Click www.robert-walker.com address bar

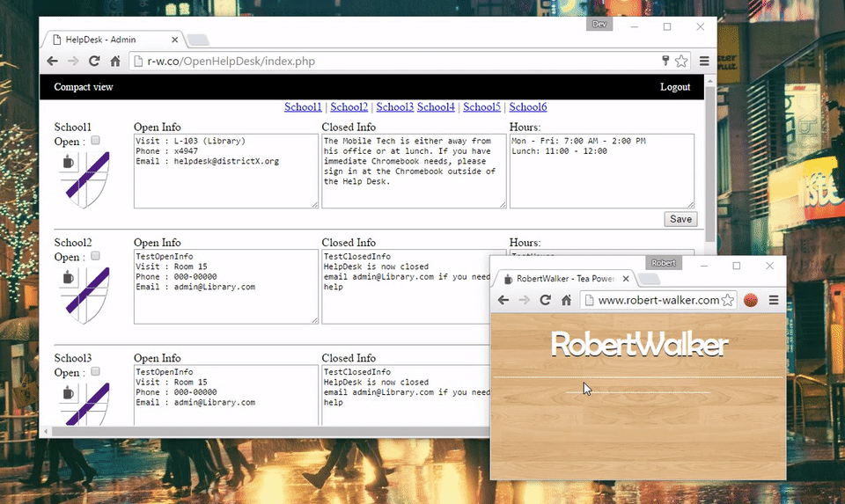coord(658,300)
